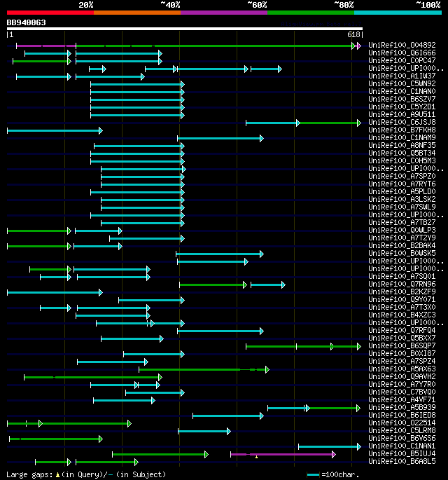Click the UniRef100_A5AX63 label
The image size is (448, 480).
click(x=402, y=369)
